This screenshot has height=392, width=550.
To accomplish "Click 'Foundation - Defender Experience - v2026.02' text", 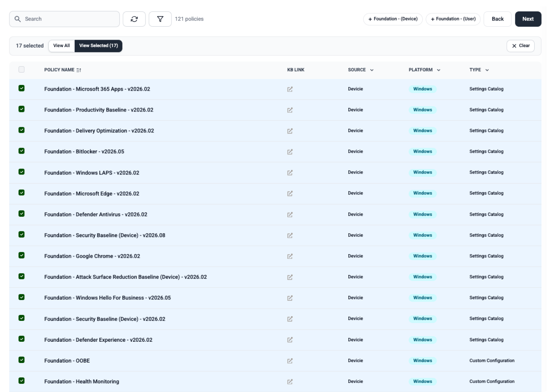I will coord(98,340).
